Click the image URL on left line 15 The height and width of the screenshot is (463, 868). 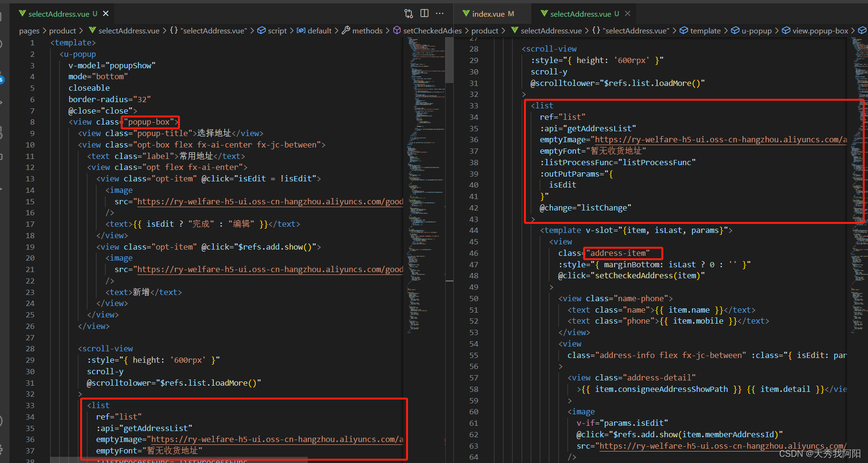click(270, 201)
